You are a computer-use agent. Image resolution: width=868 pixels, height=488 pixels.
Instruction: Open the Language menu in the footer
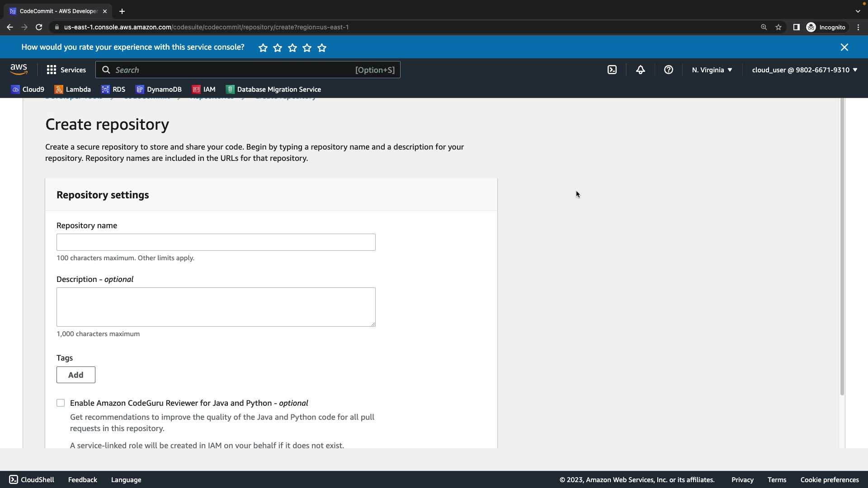point(126,480)
